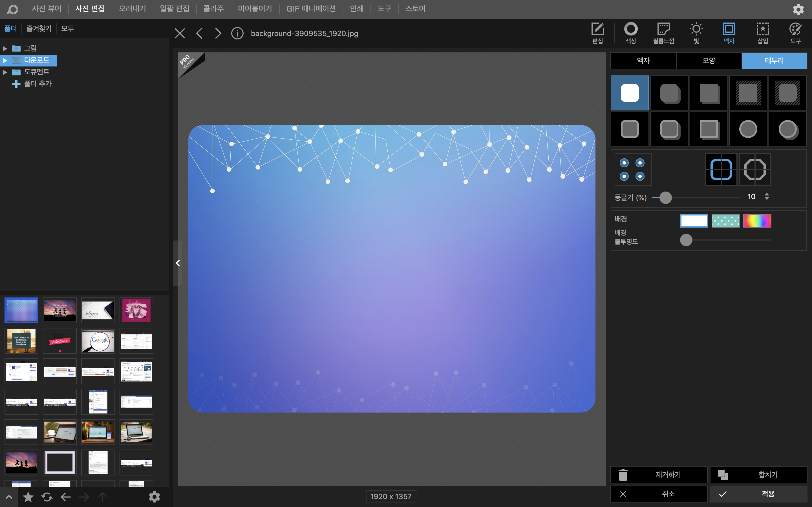The image size is (812, 507).
Task: Choose the octagon cut-corner shape option
Action: pos(754,170)
